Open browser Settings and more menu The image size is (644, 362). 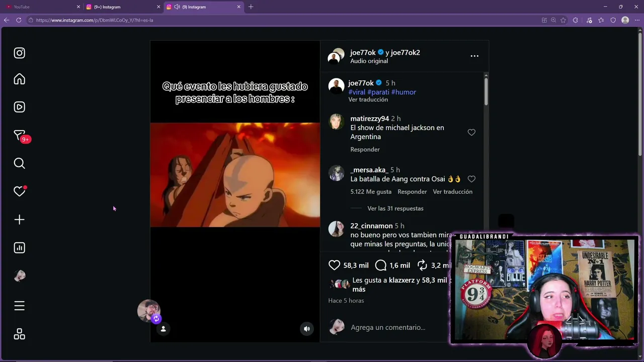click(637, 20)
